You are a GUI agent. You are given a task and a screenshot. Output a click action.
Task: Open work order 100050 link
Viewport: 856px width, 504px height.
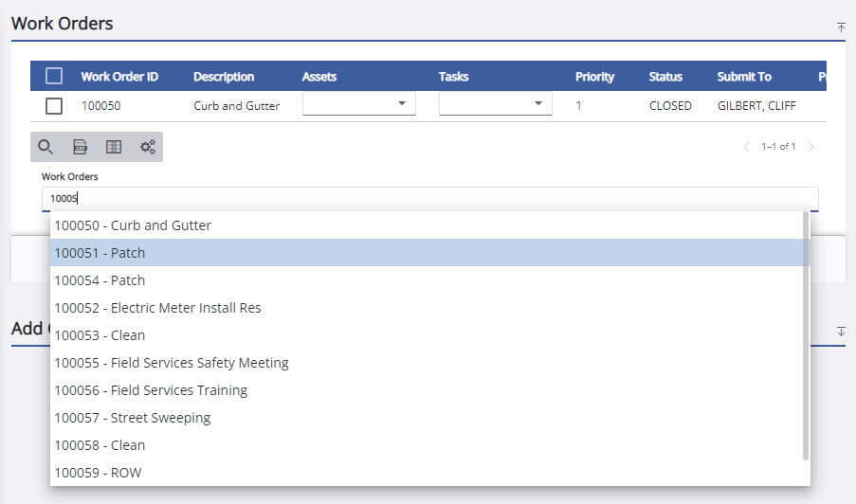(100, 106)
